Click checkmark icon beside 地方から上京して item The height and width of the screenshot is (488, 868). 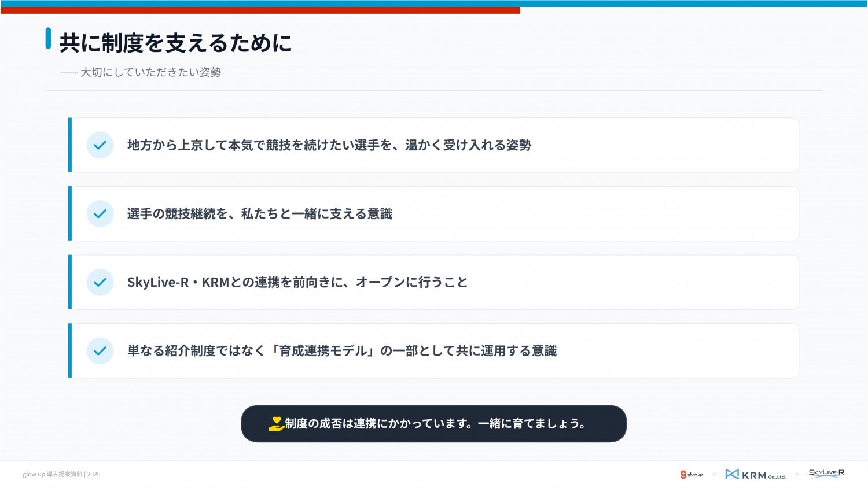100,145
